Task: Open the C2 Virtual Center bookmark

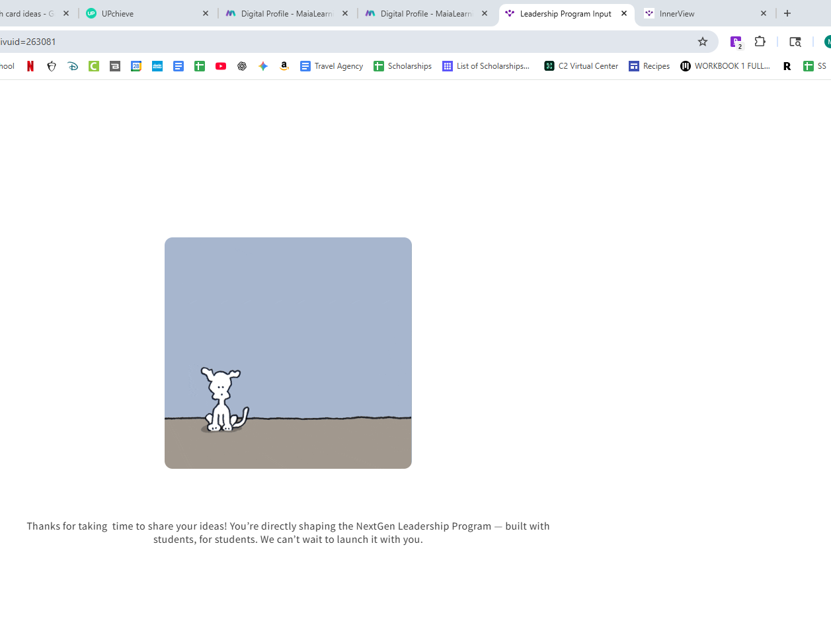Action: (581, 66)
